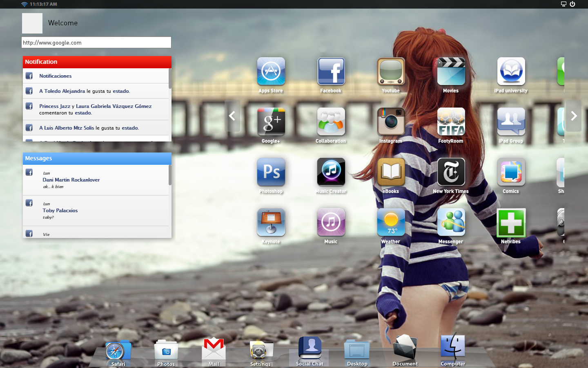Open the FootyRoom FIFA app
Screen dimensions: 588x368
(x=451, y=121)
